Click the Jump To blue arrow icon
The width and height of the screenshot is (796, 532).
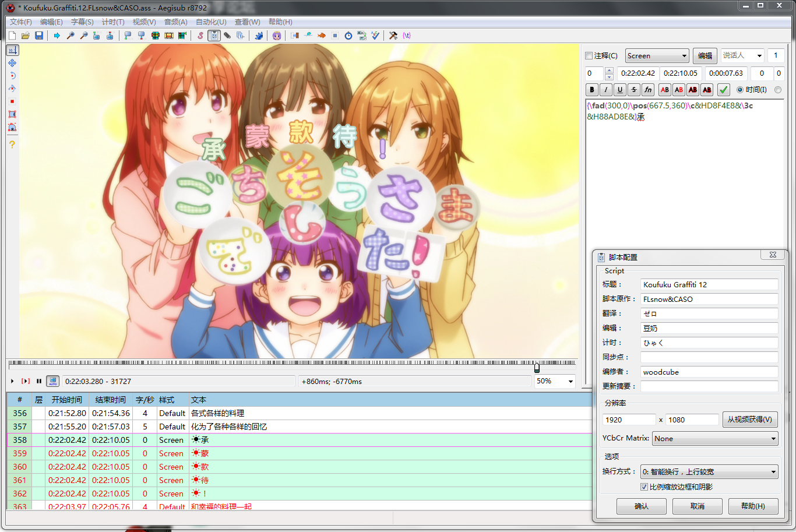coord(57,36)
